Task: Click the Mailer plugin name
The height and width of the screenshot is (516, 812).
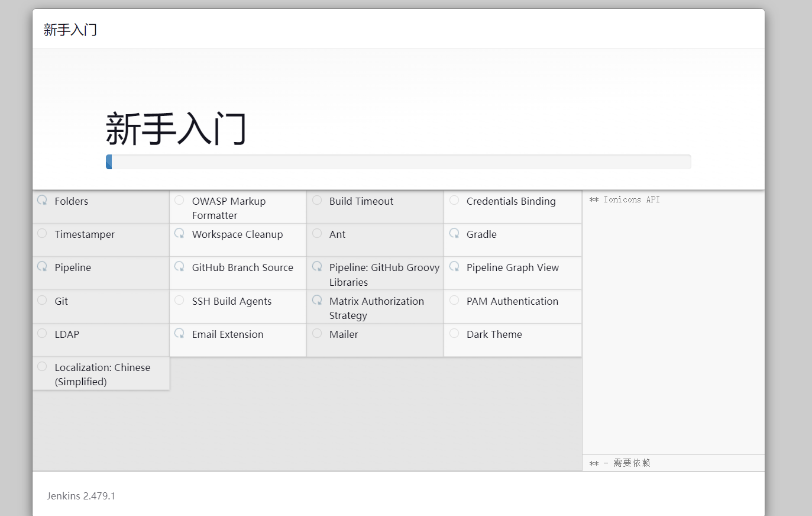Action: point(344,334)
